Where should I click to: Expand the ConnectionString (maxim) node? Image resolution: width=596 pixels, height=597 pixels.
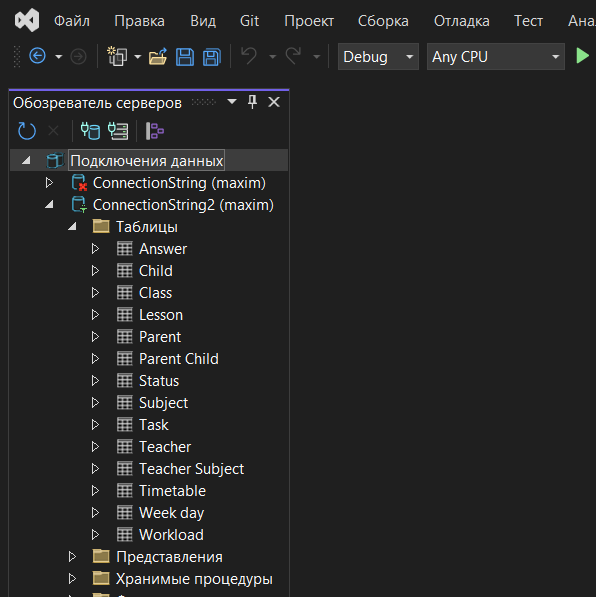point(49,183)
